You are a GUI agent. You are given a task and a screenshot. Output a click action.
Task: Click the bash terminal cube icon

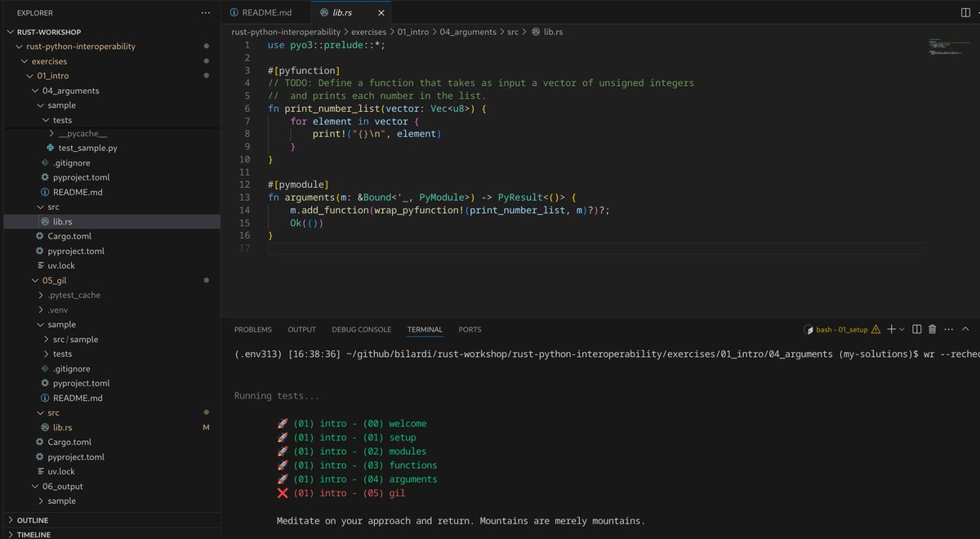click(809, 330)
